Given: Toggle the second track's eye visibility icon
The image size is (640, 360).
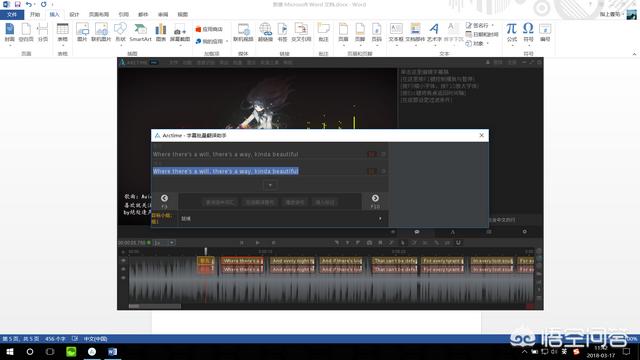Looking at the screenshot, I should coord(123,269).
